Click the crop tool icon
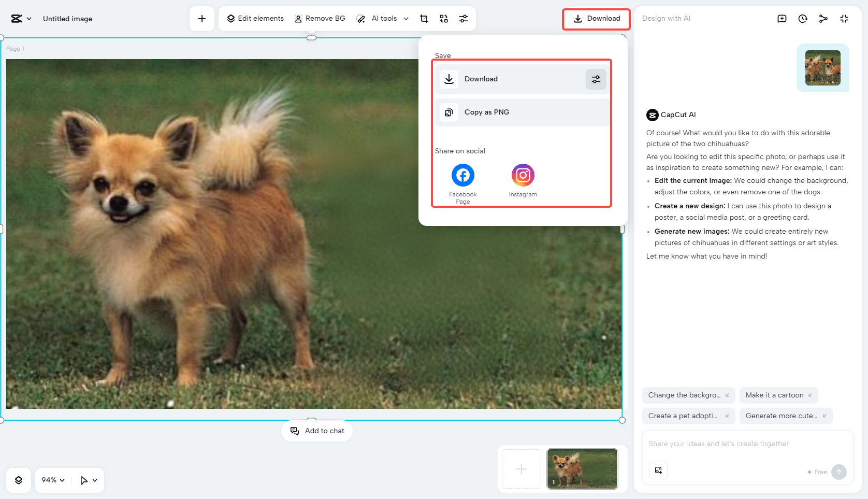 click(424, 19)
